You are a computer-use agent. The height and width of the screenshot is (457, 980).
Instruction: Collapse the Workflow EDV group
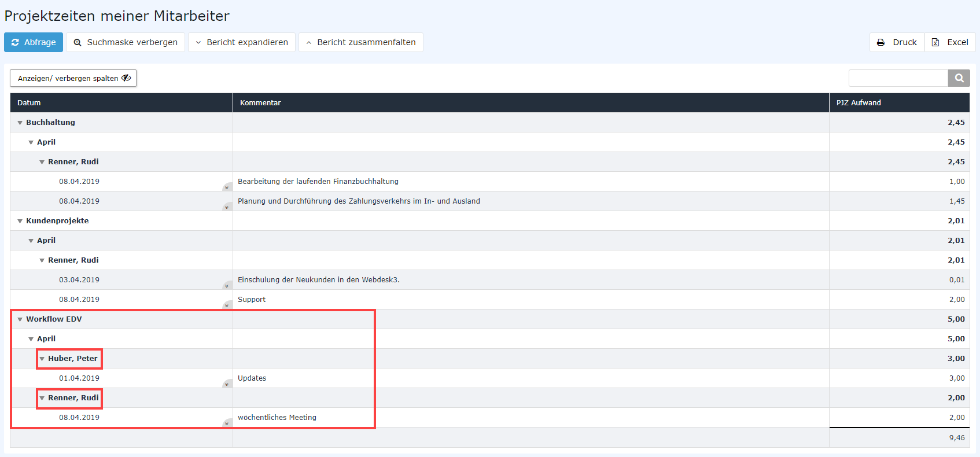coord(20,319)
